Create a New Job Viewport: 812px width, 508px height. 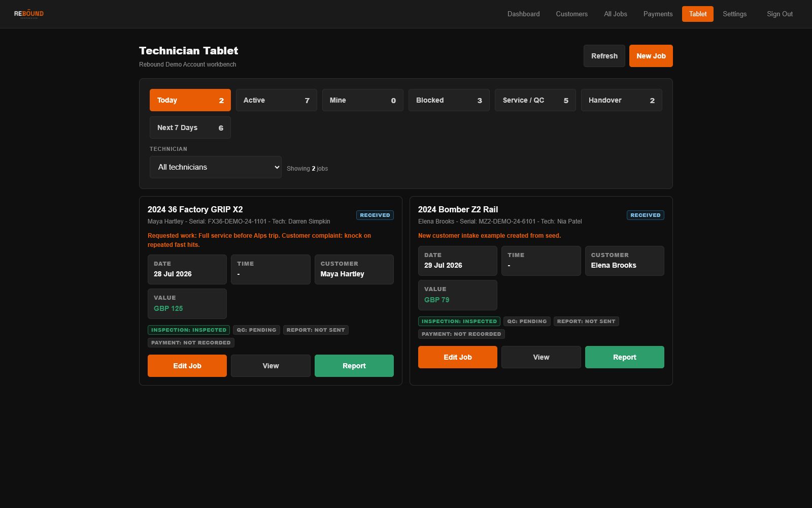[x=651, y=56]
